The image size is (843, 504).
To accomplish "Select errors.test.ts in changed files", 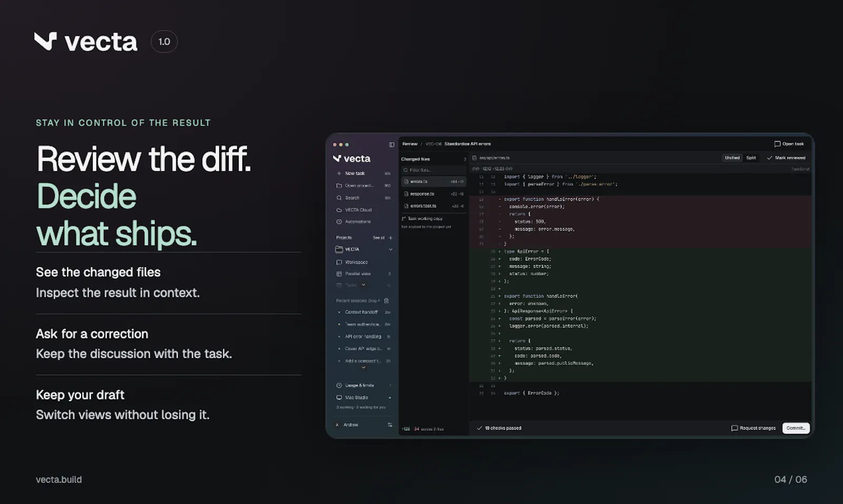I will (x=434, y=206).
